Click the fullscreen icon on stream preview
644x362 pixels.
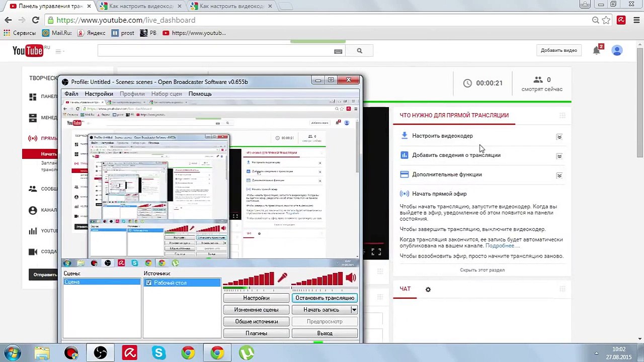click(x=376, y=252)
